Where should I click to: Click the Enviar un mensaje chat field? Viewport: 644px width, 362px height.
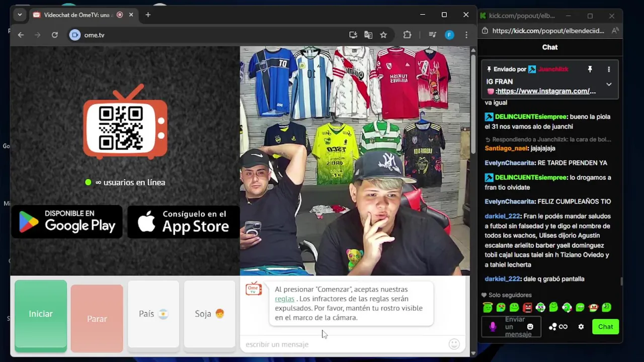[511, 327]
